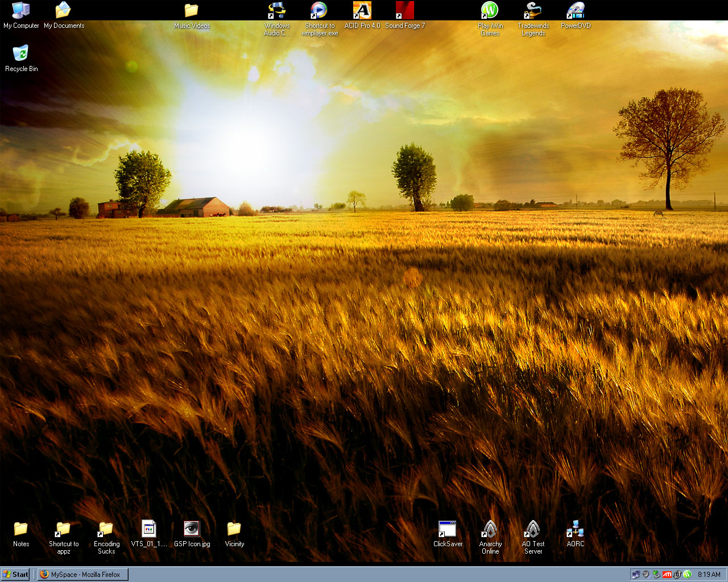Click the AO Test Server icon
Image resolution: width=728 pixels, height=582 pixels.
point(533,530)
